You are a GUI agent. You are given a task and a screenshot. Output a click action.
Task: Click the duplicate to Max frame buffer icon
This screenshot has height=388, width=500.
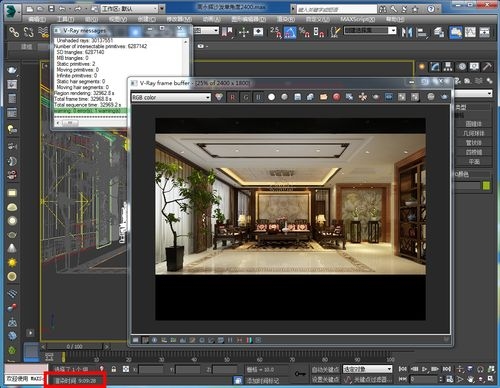(x=349, y=97)
